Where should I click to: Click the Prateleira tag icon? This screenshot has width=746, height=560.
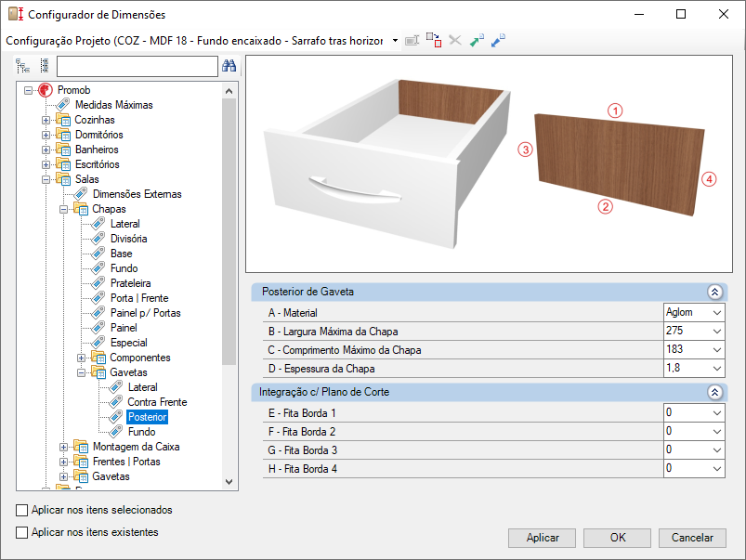(98, 282)
